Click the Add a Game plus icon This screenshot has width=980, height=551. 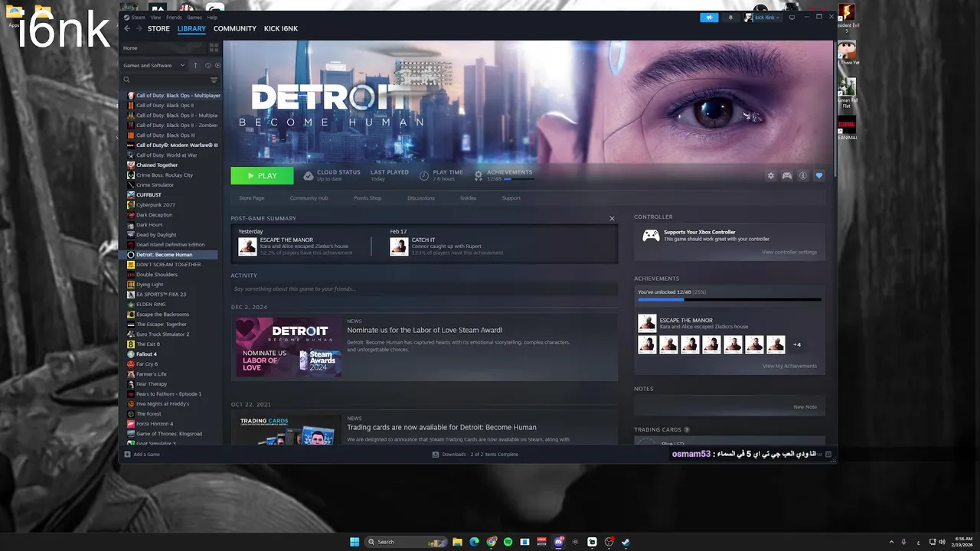click(127, 455)
